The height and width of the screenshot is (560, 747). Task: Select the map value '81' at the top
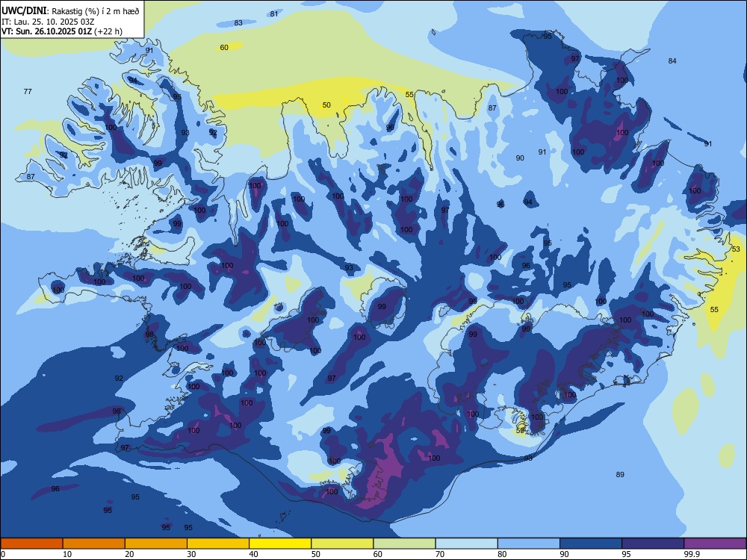(274, 13)
